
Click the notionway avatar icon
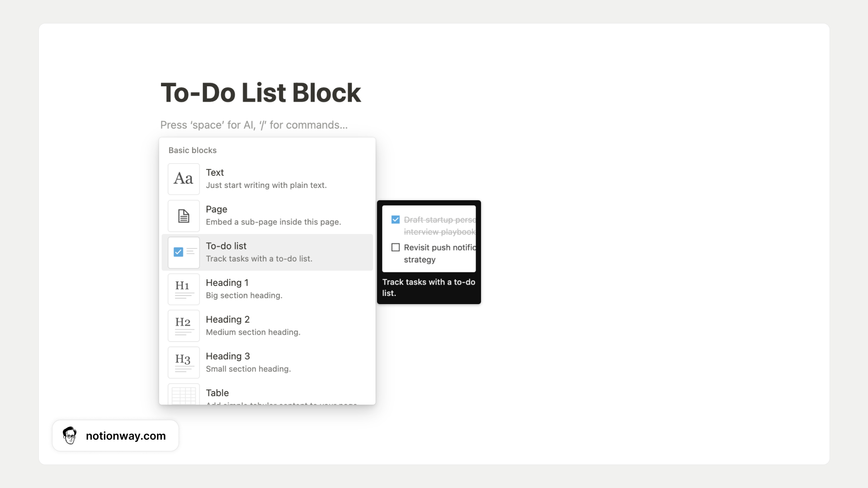[70, 436]
